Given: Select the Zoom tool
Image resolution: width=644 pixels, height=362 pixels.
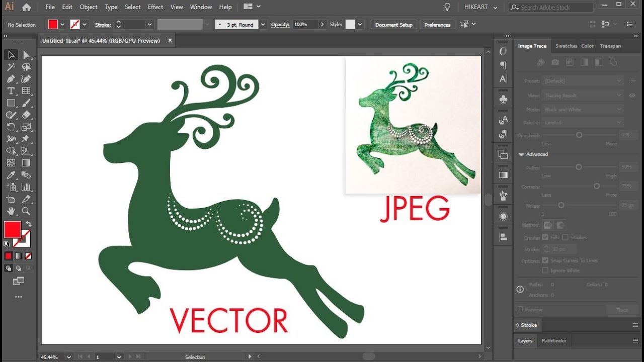Looking at the screenshot, I should pyautogui.click(x=26, y=212).
